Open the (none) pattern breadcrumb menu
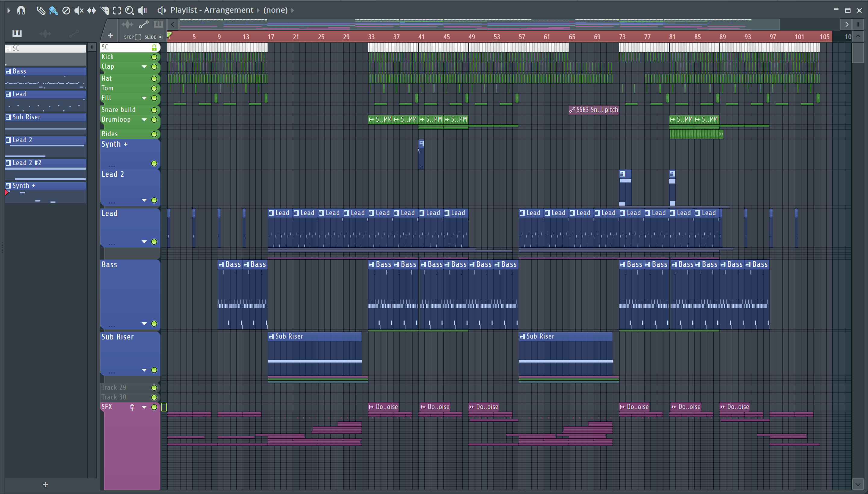The height and width of the screenshot is (494, 868). 276,10
